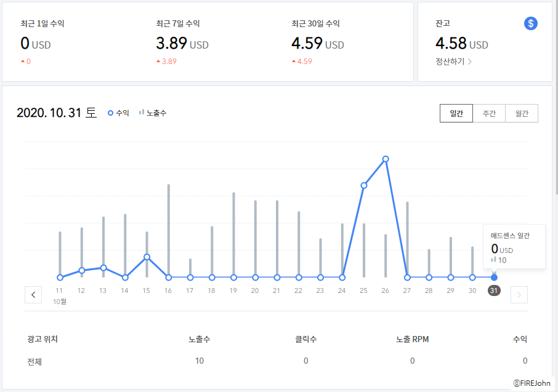Select the highlighted date 31 marker

click(x=494, y=290)
